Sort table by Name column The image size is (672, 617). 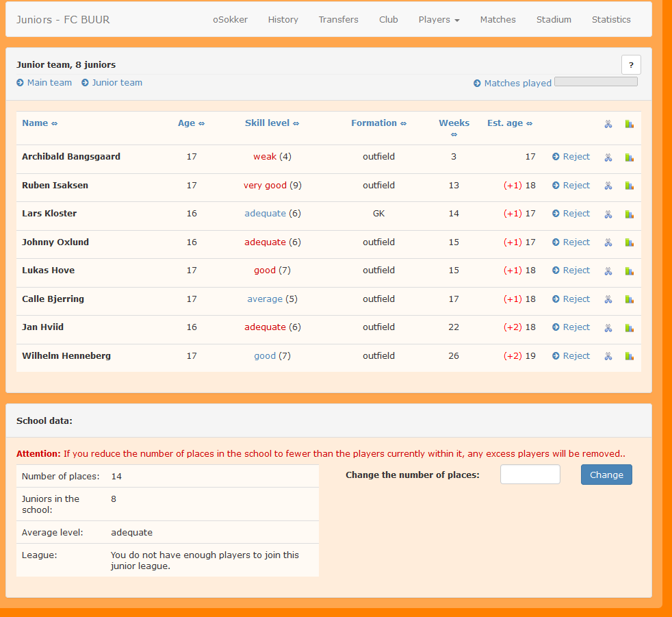coord(40,123)
